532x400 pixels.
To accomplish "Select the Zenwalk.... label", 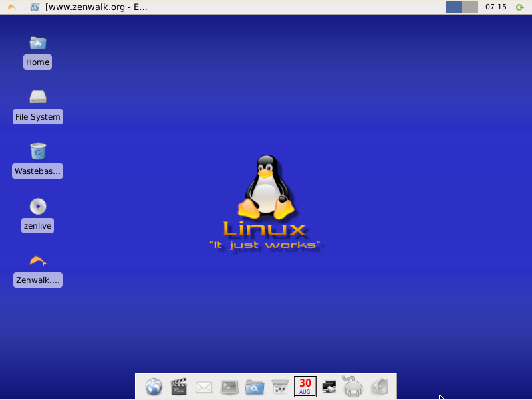I will 38,280.
